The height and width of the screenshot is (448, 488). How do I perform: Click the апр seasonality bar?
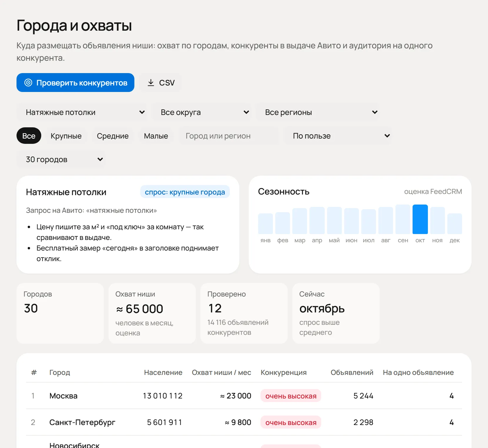(x=317, y=220)
